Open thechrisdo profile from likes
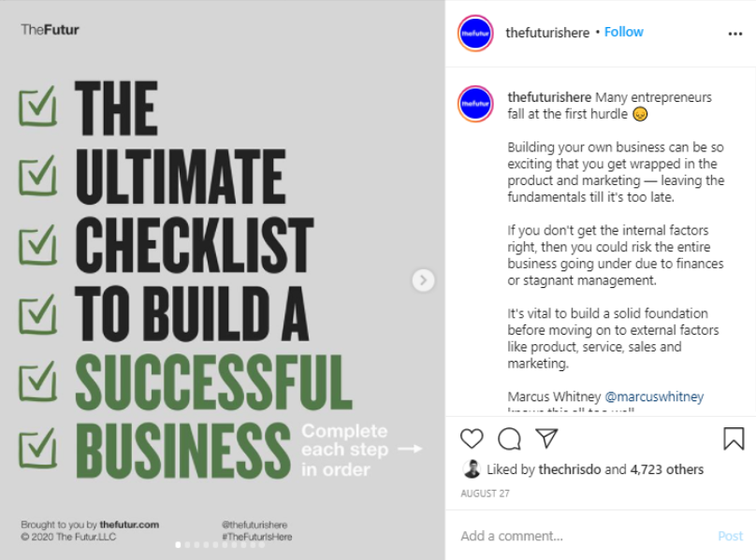This screenshot has width=756, height=560. (x=567, y=469)
